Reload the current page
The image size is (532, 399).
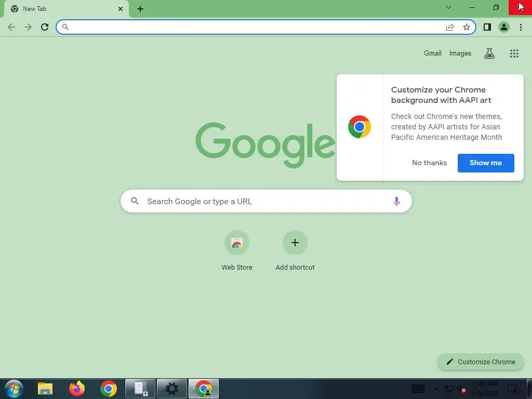click(x=45, y=27)
